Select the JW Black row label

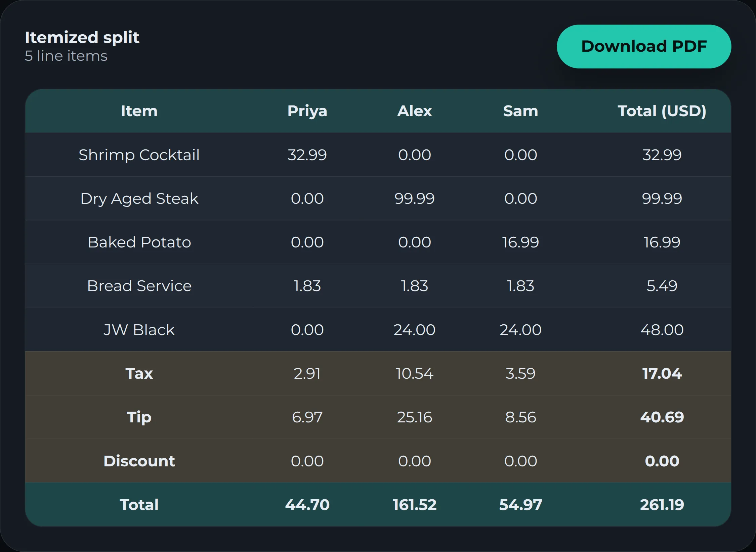point(139,330)
